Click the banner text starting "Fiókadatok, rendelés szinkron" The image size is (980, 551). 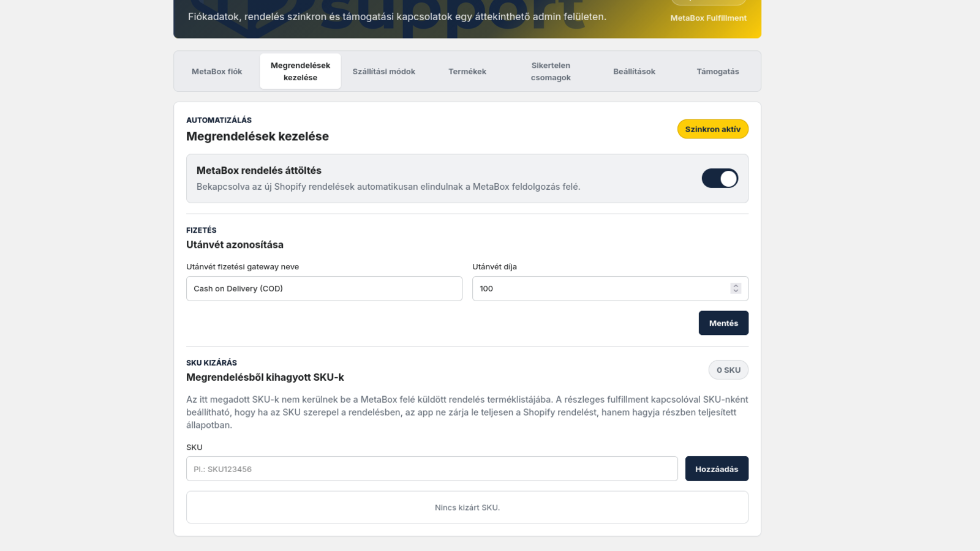pos(397,17)
